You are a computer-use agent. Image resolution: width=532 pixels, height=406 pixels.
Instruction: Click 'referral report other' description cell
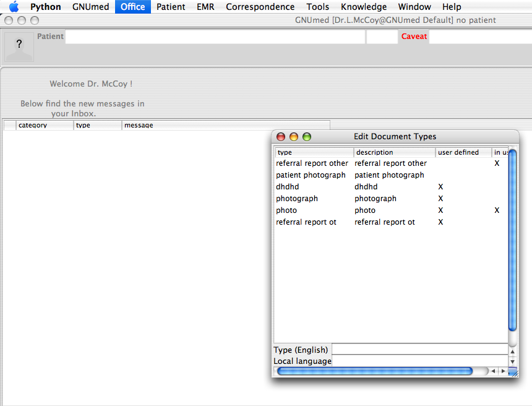[x=390, y=163]
